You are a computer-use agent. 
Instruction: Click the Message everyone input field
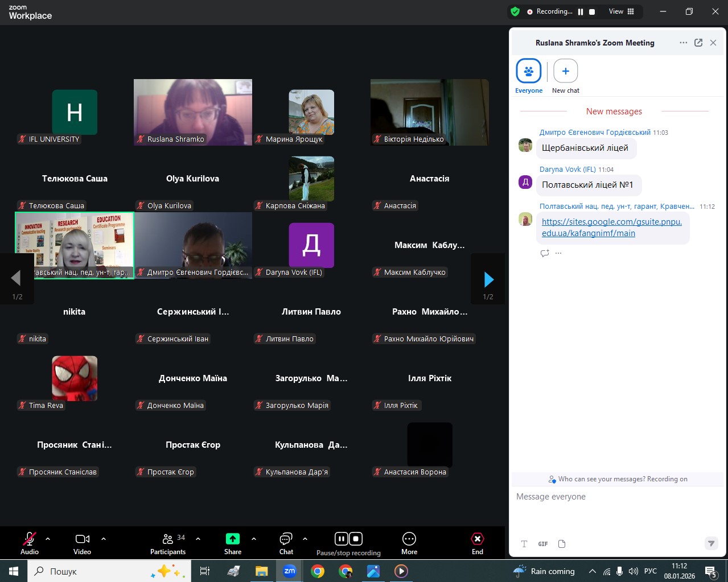(x=615, y=497)
